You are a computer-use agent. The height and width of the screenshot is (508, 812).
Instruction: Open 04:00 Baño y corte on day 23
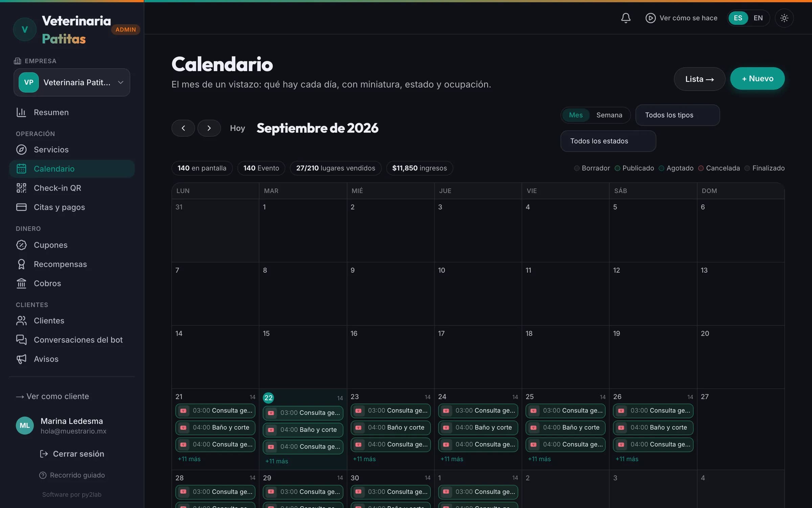390,427
